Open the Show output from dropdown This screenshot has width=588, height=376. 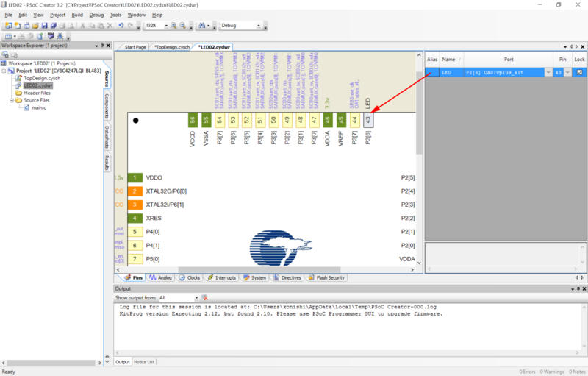tap(196, 298)
